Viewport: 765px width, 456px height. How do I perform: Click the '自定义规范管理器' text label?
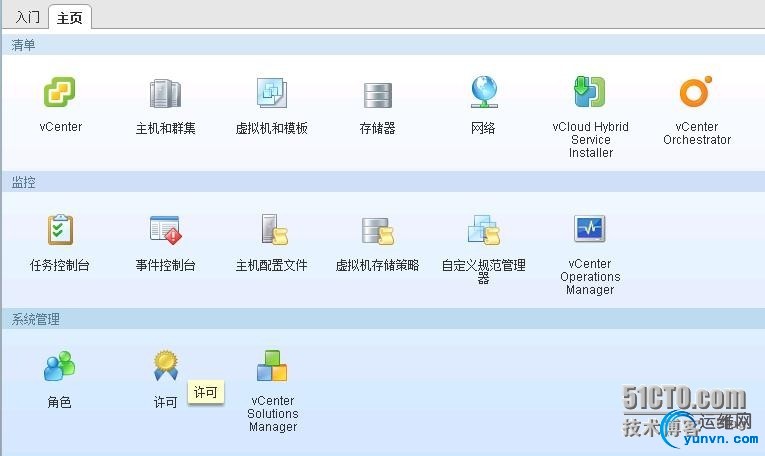[x=483, y=271]
